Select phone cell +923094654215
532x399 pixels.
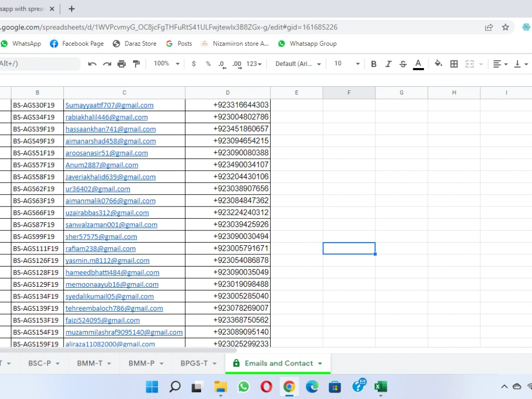click(x=228, y=141)
